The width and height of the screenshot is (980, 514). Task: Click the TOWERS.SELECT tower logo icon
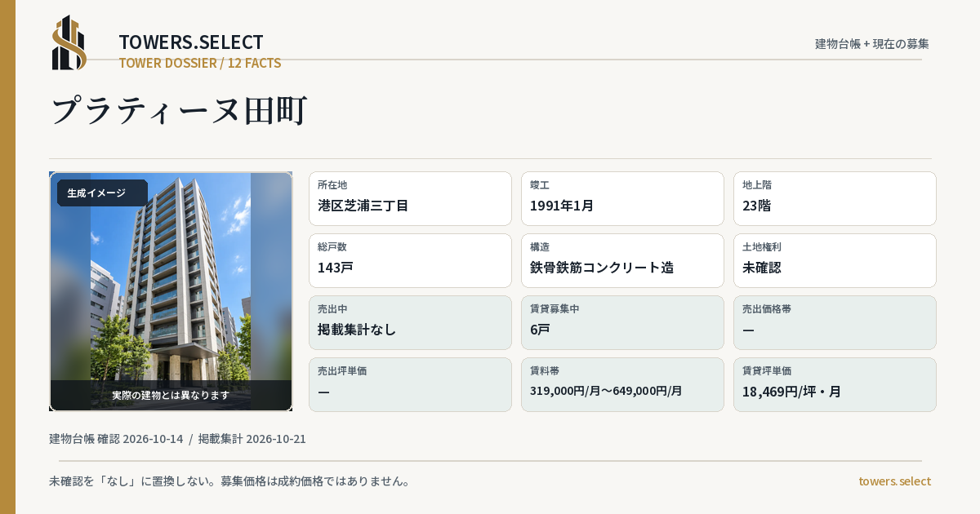69,42
